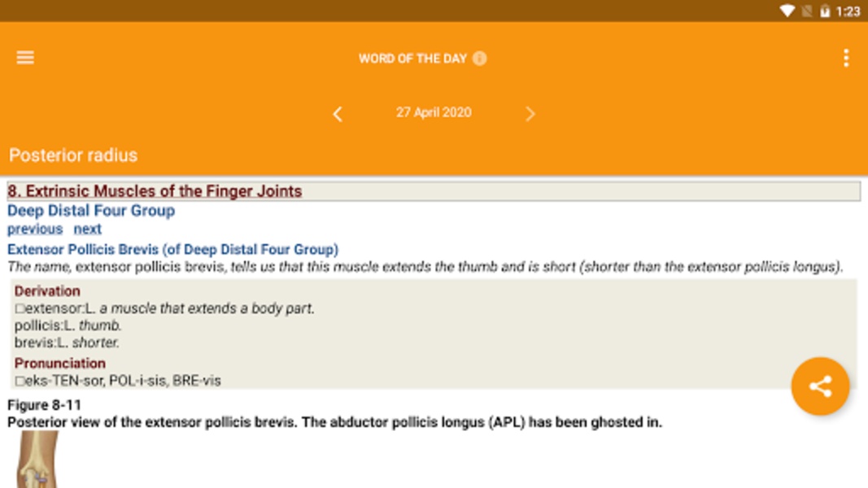
Task: Open Extensor Pollicis Brevis heading link
Action: click(x=172, y=250)
